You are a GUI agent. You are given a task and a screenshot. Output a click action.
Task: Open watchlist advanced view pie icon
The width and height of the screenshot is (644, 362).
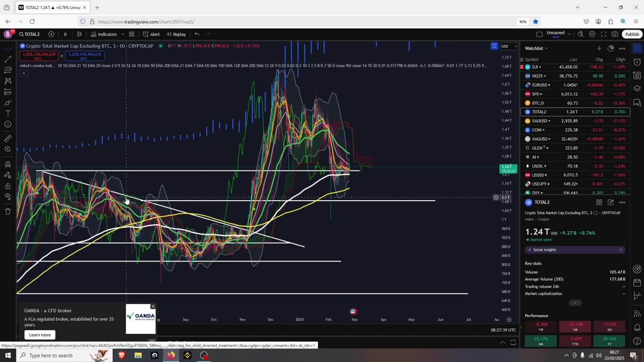(x=611, y=48)
